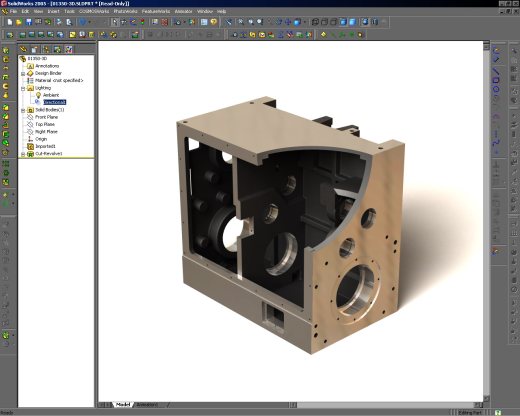Click the Rebuild traffic light icon
The image size is (520, 416).
(143, 22)
